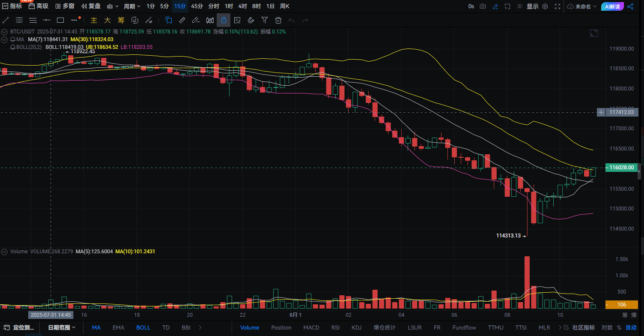Maximize the main chart pane

pos(594,33)
